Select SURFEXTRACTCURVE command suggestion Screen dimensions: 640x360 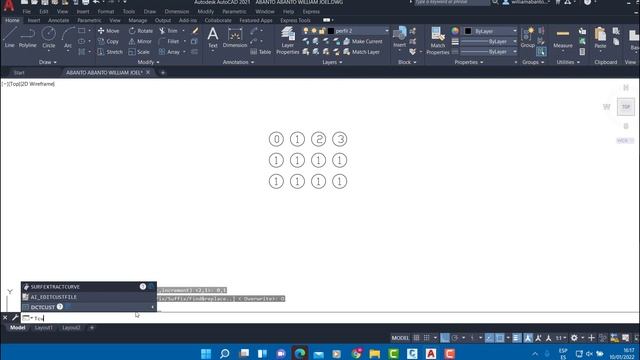point(89,287)
